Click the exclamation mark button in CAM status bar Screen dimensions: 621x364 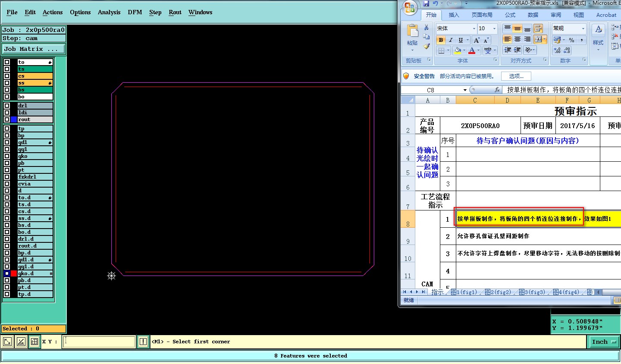point(143,342)
